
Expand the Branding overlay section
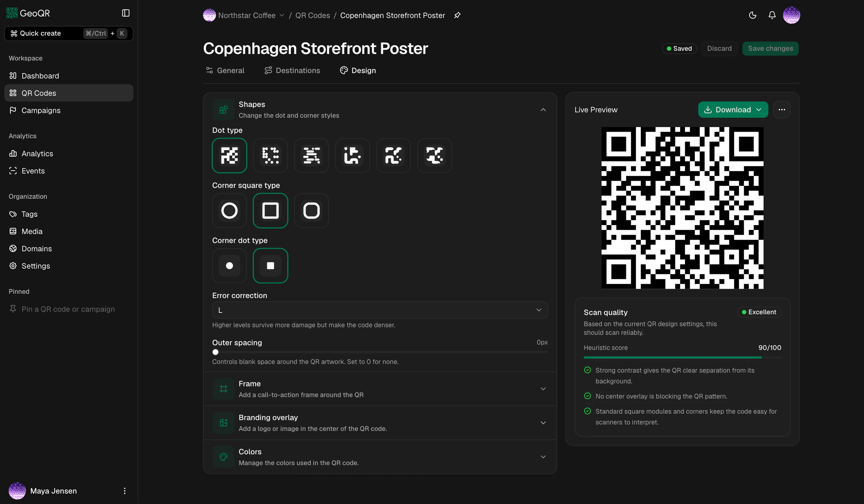[x=380, y=423]
